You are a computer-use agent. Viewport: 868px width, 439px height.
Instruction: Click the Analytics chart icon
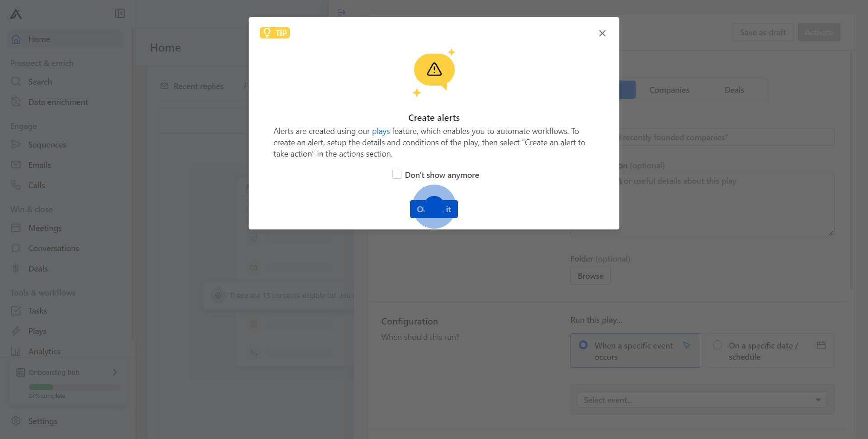(16, 351)
